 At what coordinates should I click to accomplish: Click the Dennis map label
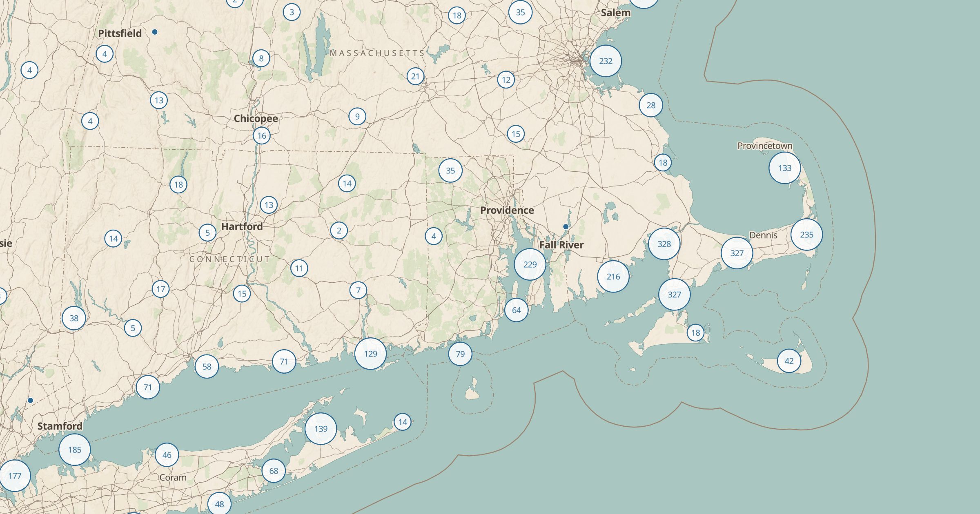[763, 235]
